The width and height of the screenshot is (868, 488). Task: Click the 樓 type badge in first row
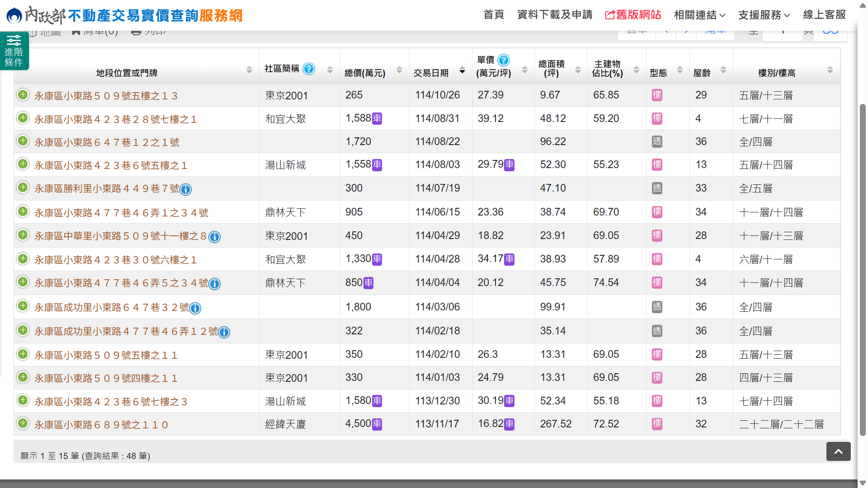click(657, 95)
